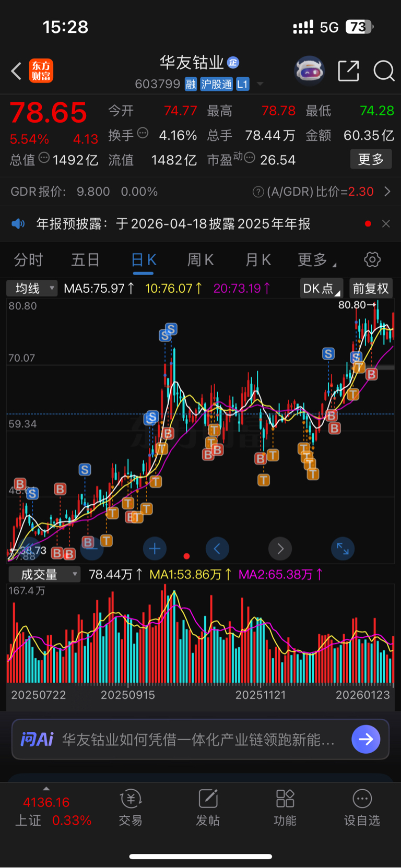The image size is (401, 868).
Task: Expand the stock switcher triangle near L1
Action: pyautogui.click(x=260, y=84)
